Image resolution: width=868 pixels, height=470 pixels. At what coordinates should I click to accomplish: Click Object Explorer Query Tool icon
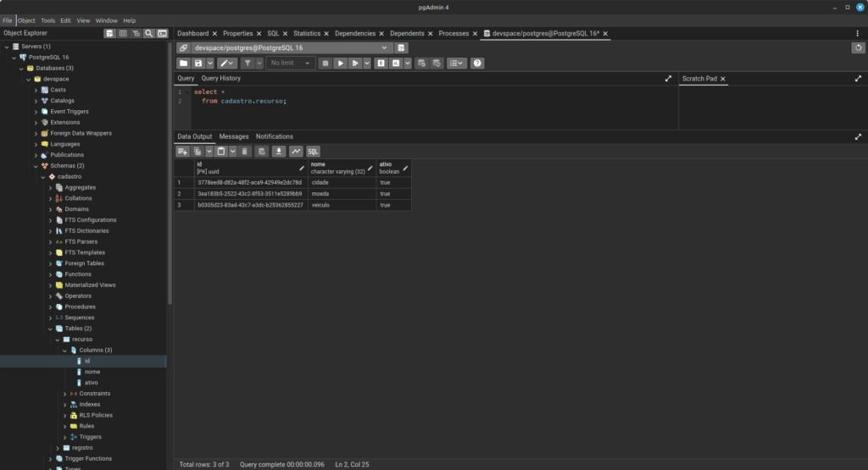tap(109, 34)
